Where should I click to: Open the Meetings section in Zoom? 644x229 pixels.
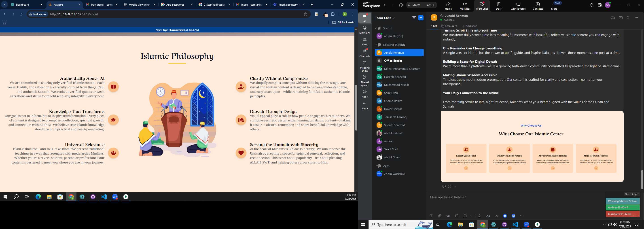[465, 6]
